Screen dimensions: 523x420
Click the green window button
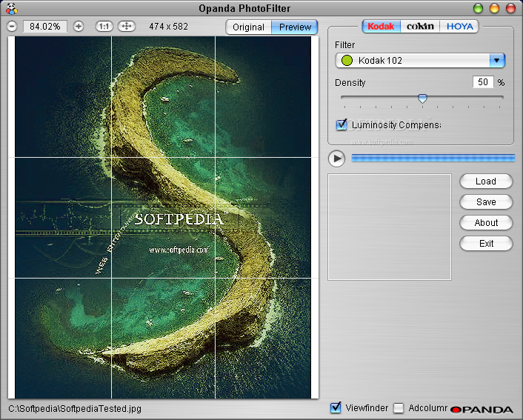478,8
